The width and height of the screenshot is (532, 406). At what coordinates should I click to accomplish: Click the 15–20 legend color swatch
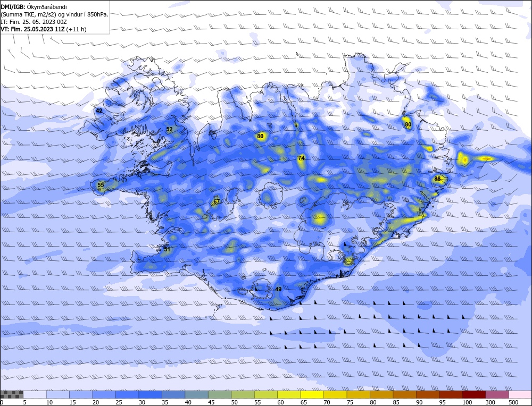click(x=81, y=394)
